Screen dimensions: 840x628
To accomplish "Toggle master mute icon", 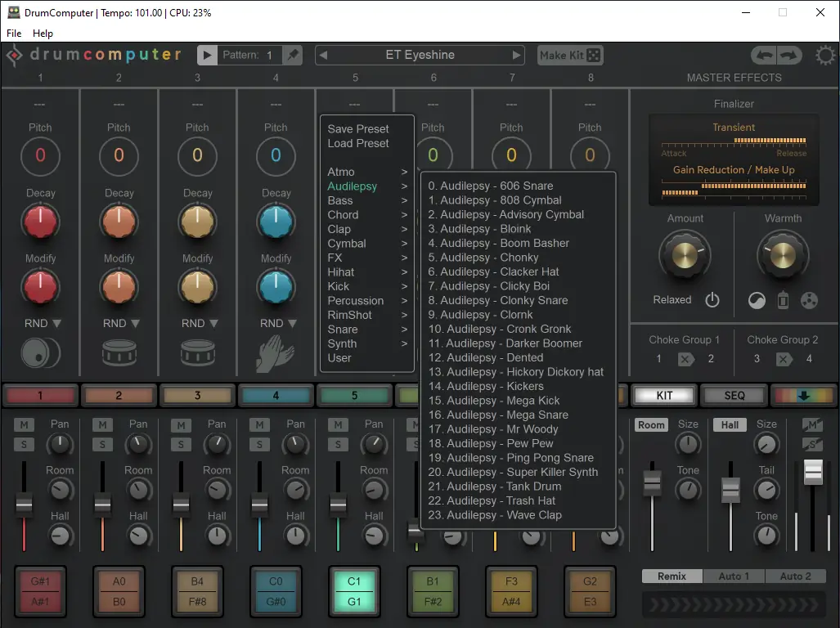I will coord(812,424).
